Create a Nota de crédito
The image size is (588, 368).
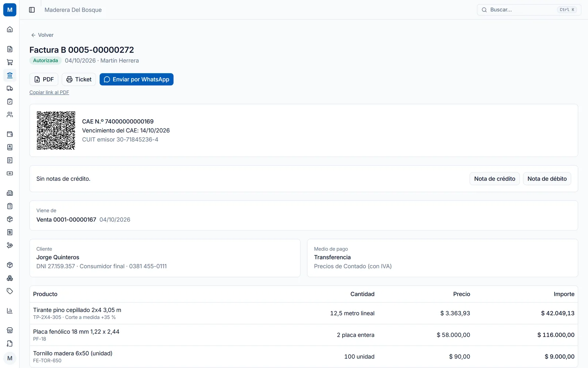coord(495,179)
